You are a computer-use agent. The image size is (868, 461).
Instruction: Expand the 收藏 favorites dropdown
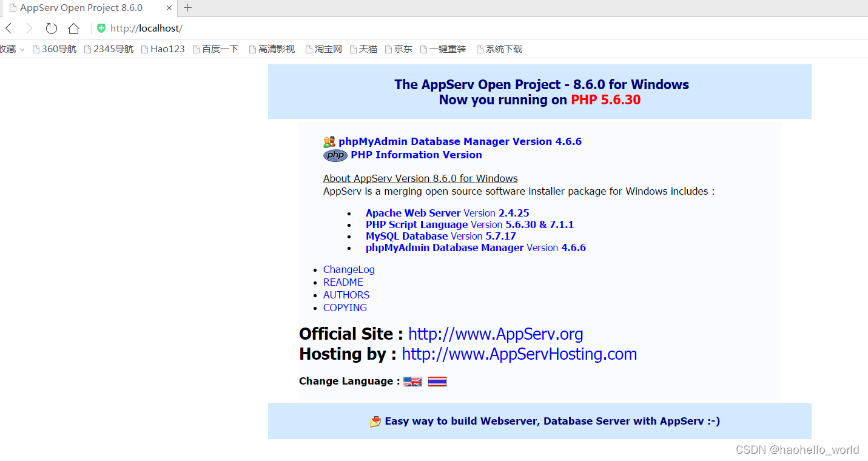[x=12, y=49]
